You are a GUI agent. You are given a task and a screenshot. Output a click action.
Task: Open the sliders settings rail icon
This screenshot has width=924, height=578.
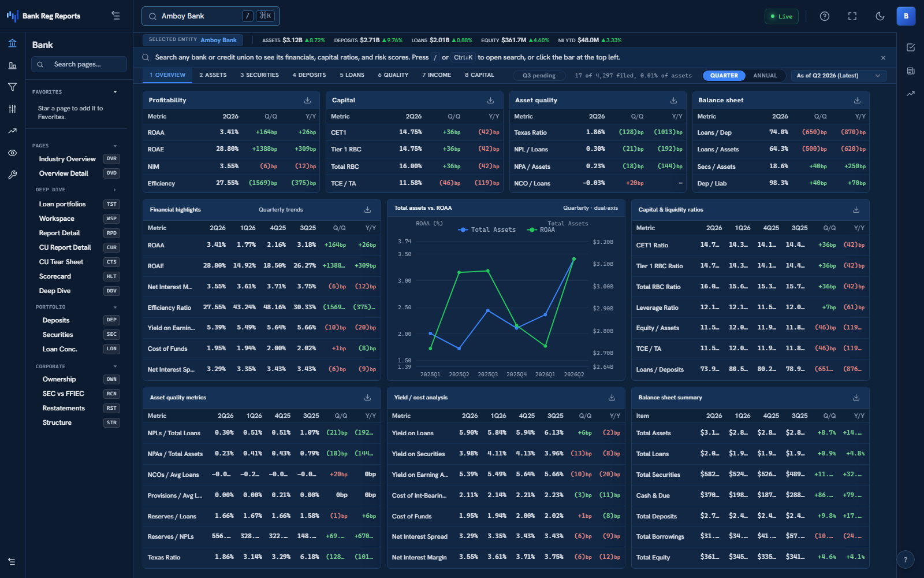12,109
